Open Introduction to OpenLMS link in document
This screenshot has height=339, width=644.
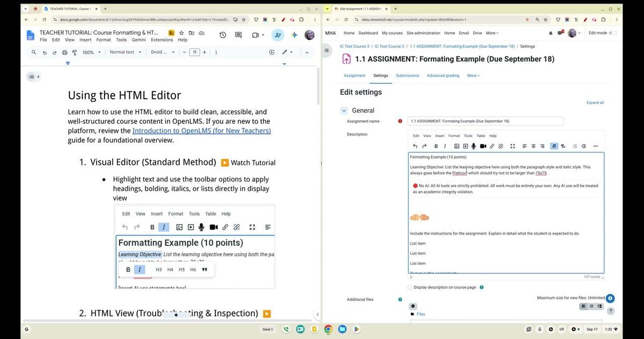pyautogui.click(x=202, y=130)
